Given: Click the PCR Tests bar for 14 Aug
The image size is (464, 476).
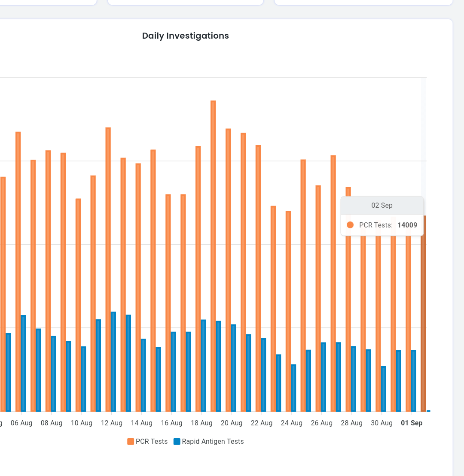Looking at the screenshot, I should pyautogui.click(x=138, y=288).
